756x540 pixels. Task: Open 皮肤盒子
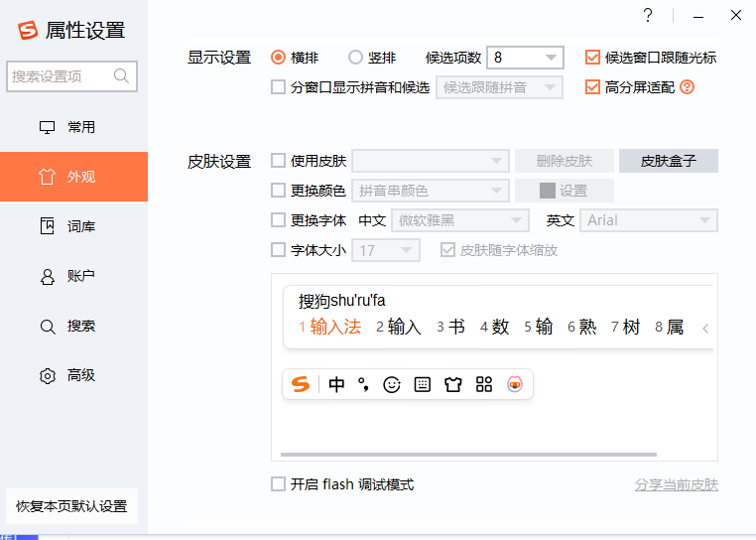click(669, 161)
